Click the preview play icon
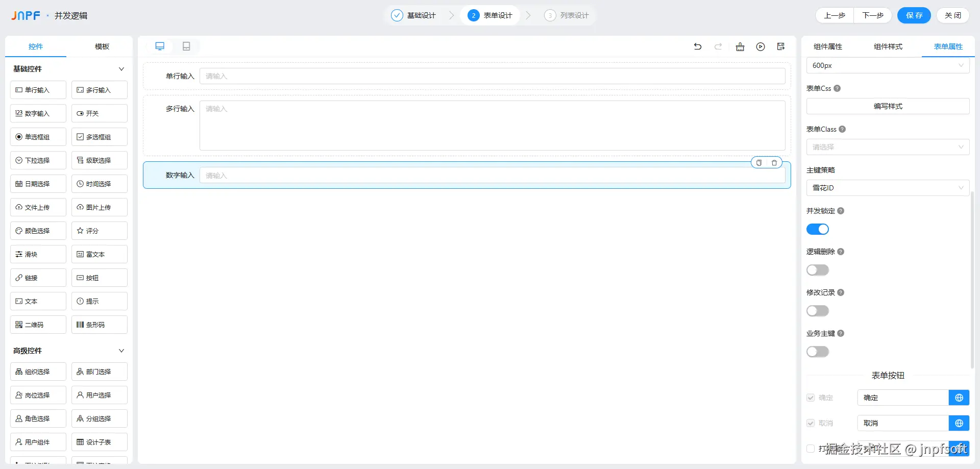The height and width of the screenshot is (469, 980). click(761, 46)
